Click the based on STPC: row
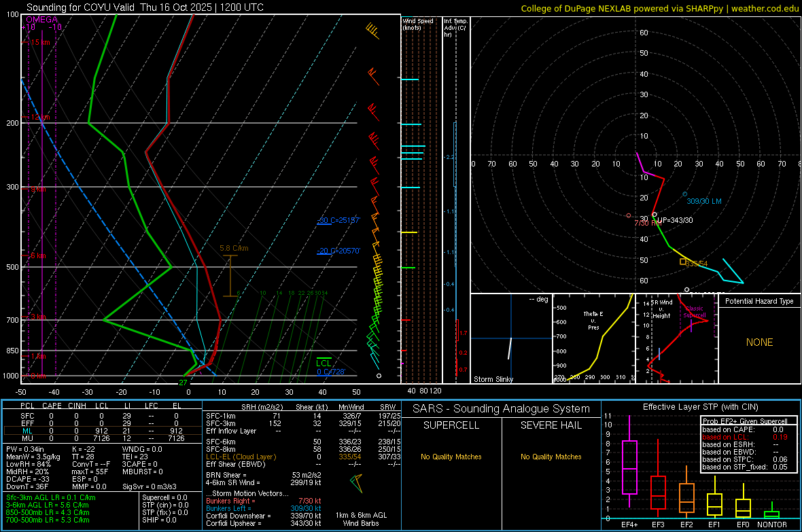The height and width of the screenshot is (532, 802). [745, 459]
